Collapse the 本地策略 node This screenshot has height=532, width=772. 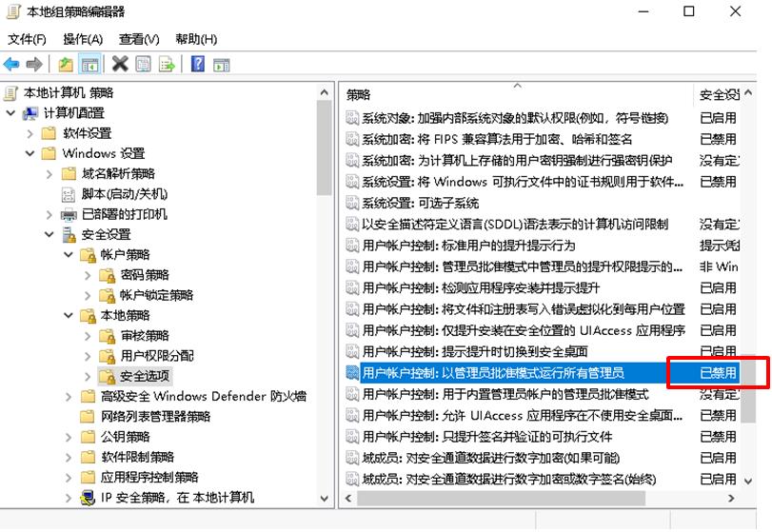coord(69,315)
